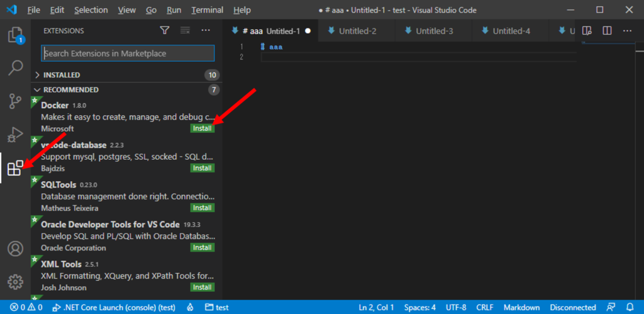Viewport: 644px width, 314px height.
Task: Install Oracle Developer Tools for VS Code
Action: coord(203,247)
